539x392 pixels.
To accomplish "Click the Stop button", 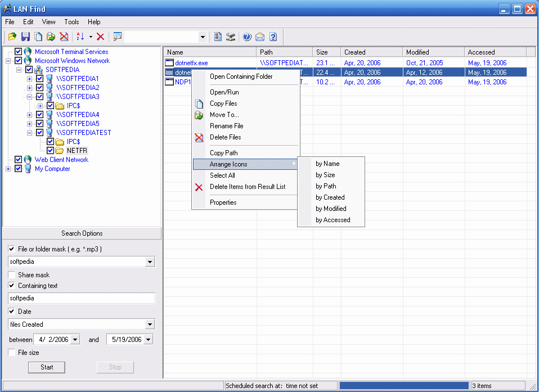I will pos(115,367).
